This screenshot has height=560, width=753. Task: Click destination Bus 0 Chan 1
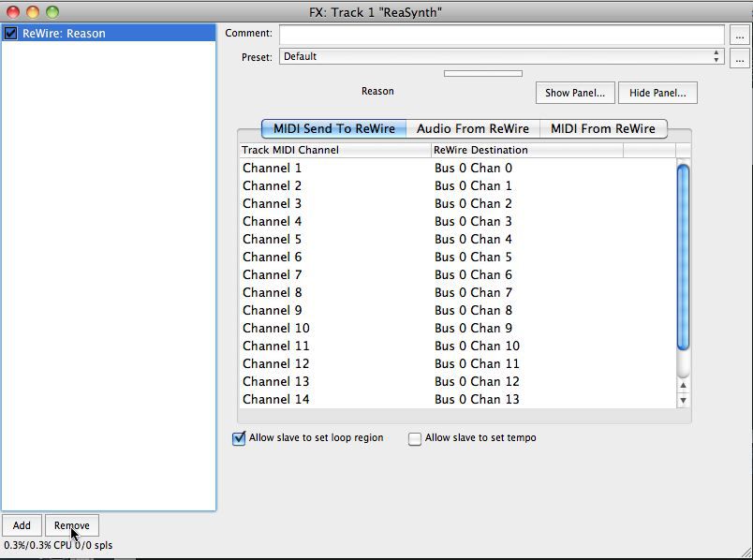474,185
